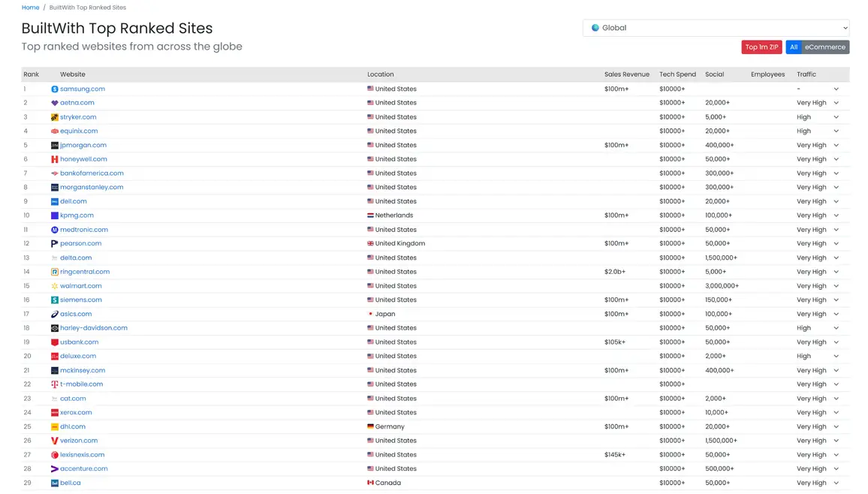Screen dimensions: 868x494
Task: Sort by Tech Spend column header
Action: pos(677,74)
